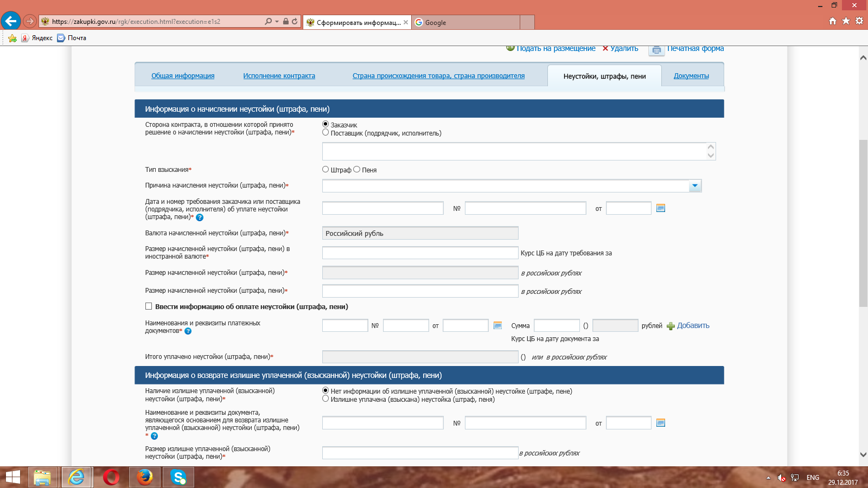Open calendar icon for payment document date
Screen dimensions: 868x488
coord(497,325)
